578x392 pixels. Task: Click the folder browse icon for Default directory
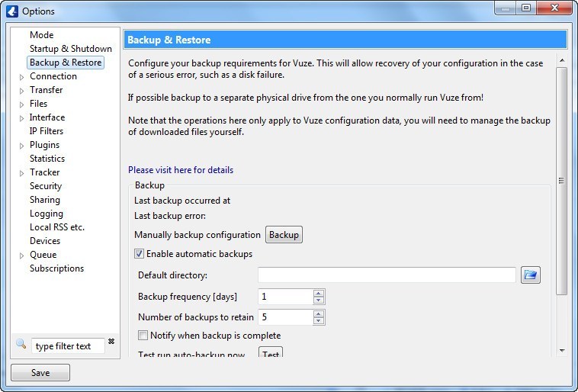[x=531, y=275]
